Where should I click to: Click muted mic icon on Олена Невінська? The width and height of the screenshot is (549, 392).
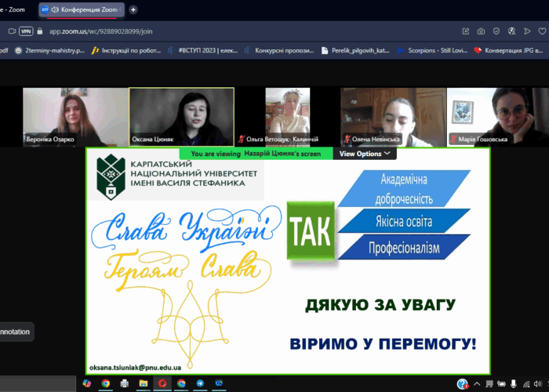pos(346,140)
